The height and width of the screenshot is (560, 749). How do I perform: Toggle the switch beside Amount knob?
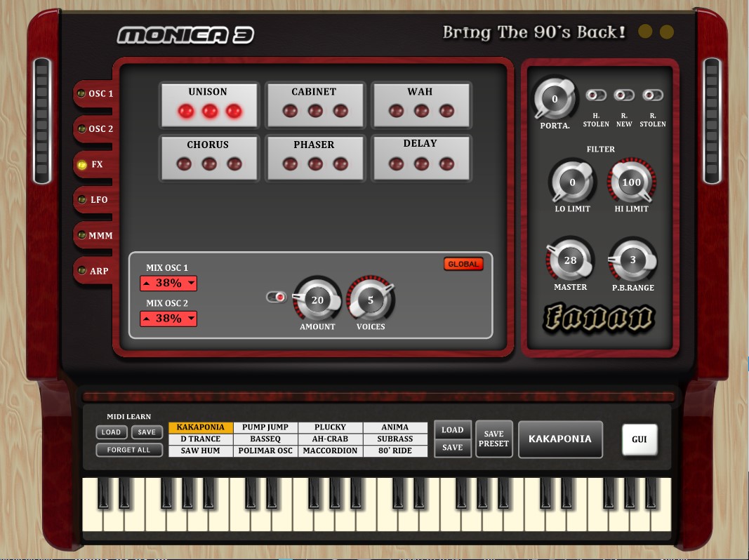[x=277, y=298]
